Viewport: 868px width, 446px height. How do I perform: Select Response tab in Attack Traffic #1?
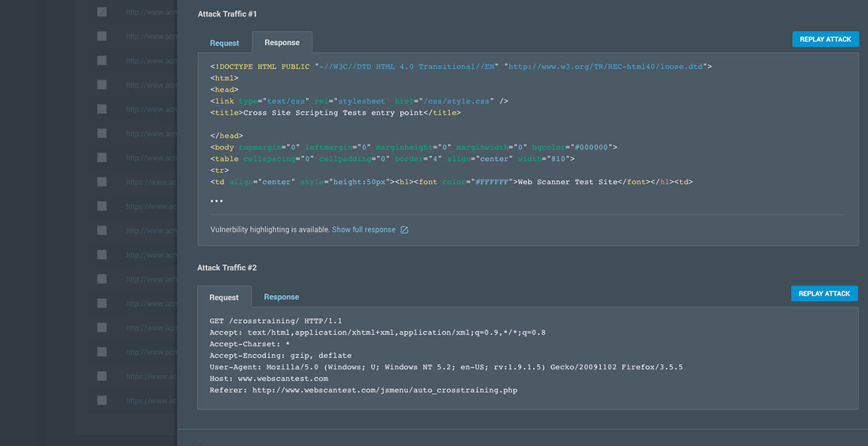point(282,43)
